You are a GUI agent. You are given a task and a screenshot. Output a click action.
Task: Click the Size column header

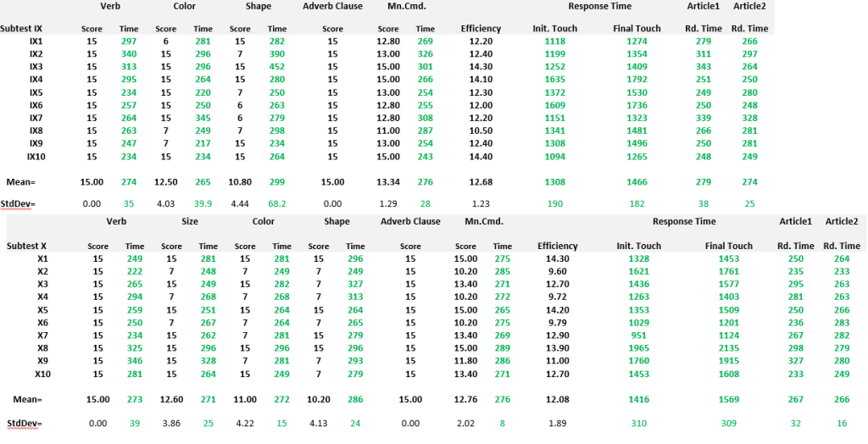click(186, 222)
